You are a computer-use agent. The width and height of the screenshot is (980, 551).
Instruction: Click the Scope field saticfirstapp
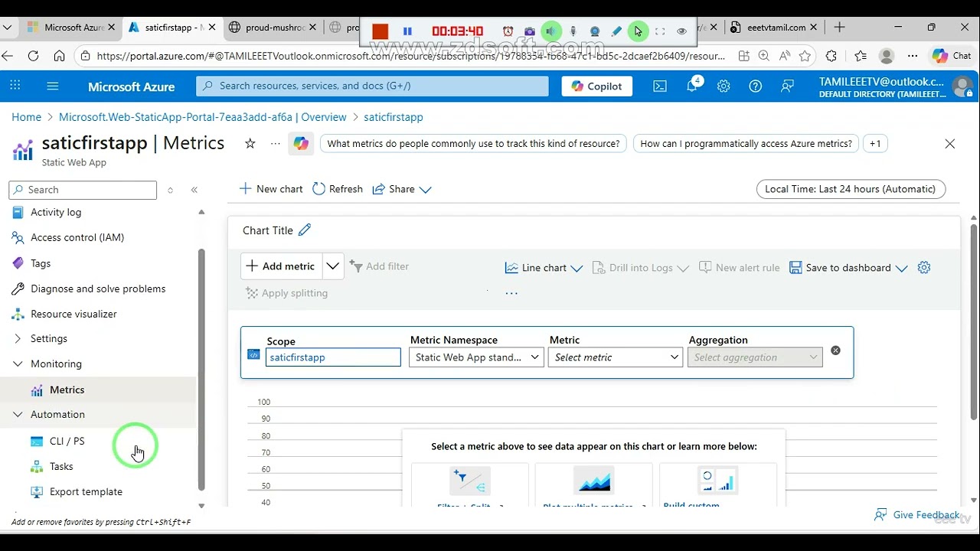333,357
